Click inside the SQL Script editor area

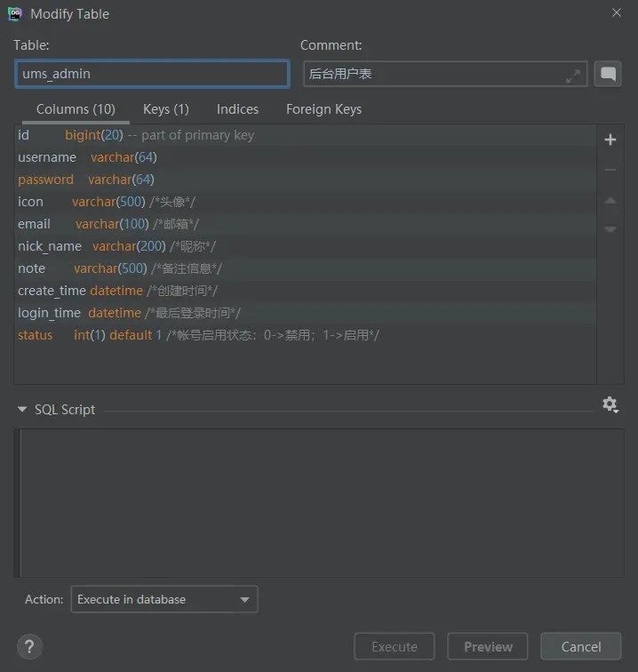[322, 503]
